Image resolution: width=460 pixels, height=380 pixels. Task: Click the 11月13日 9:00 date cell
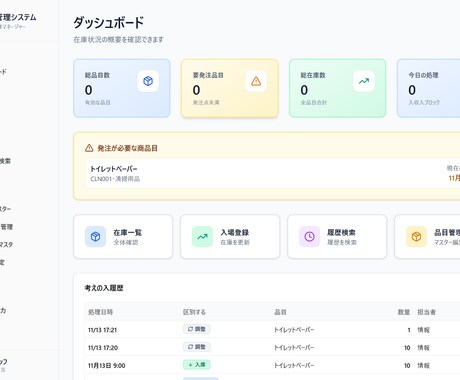[x=107, y=366]
